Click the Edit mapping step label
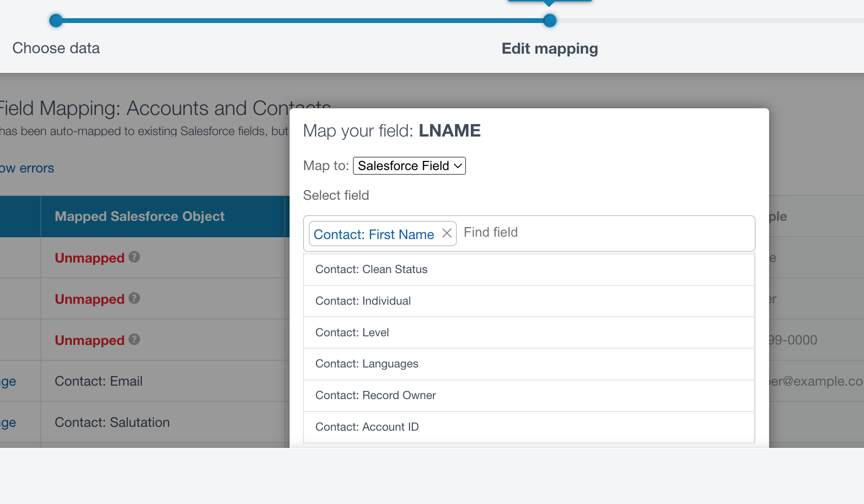864x504 pixels. point(549,49)
